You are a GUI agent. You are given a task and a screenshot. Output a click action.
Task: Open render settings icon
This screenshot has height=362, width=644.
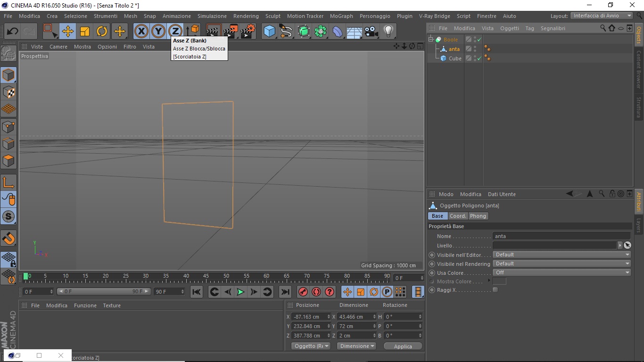(248, 32)
